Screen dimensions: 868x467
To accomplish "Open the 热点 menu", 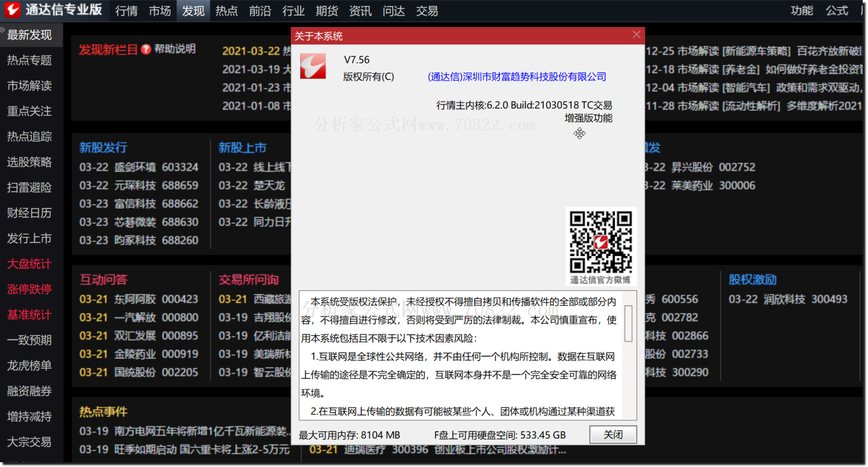I will [227, 11].
